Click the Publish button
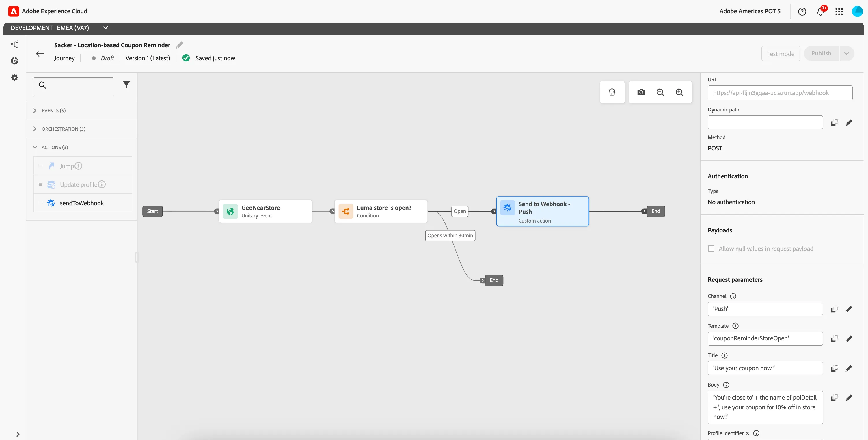The width and height of the screenshot is (868, 440). 821,54
